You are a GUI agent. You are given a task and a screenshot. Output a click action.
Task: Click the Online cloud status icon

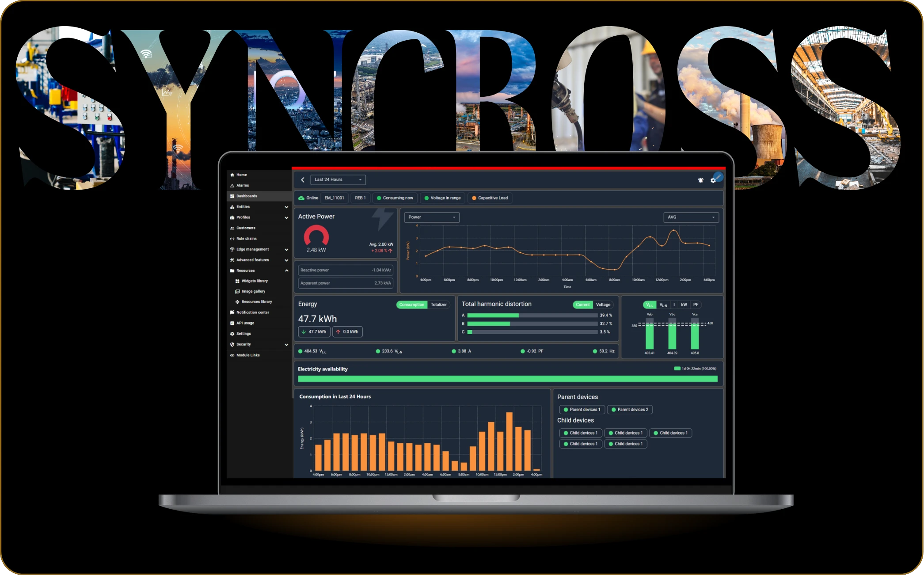pos(301,198)
